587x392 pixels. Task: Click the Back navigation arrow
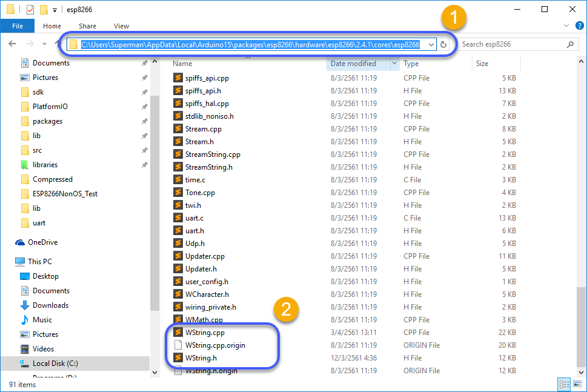pos(12,44)
